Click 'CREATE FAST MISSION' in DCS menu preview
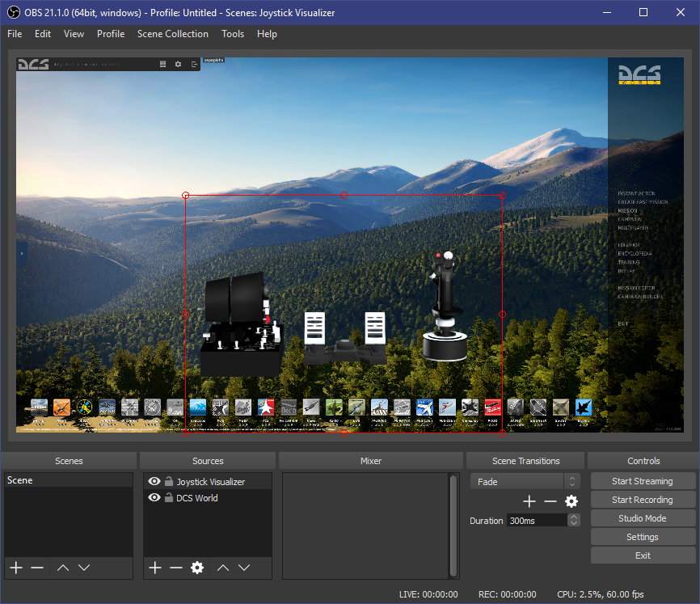Screen dimensions: 700x604 [643, 202]
